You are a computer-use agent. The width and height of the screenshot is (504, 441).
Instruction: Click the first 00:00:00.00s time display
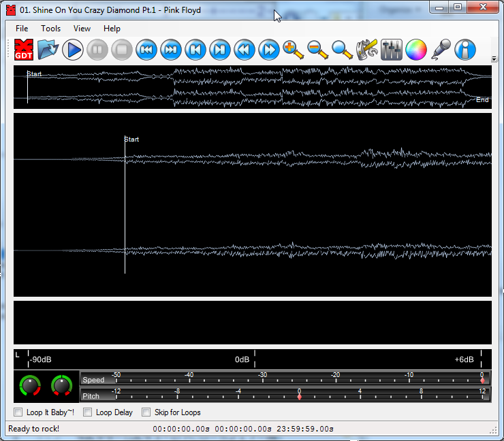tap(181, 429)
